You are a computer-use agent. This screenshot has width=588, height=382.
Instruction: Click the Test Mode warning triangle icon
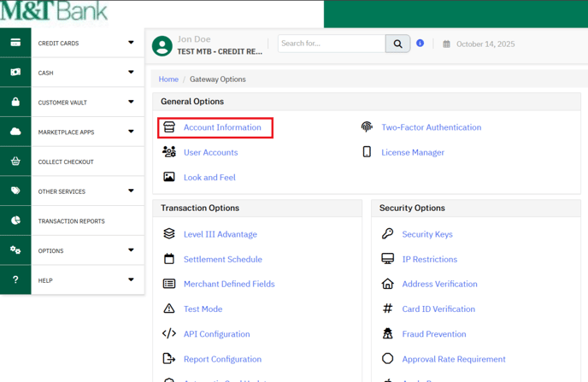[169, 309]
